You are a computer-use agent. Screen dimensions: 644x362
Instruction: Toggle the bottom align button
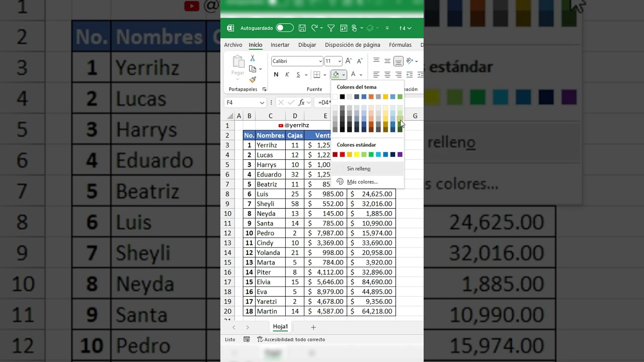pos(398,61)
